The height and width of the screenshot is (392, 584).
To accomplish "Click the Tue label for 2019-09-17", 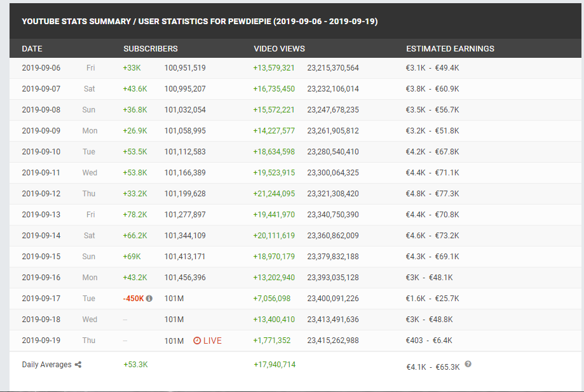I will pyautogui.click(x=88, y=299).
